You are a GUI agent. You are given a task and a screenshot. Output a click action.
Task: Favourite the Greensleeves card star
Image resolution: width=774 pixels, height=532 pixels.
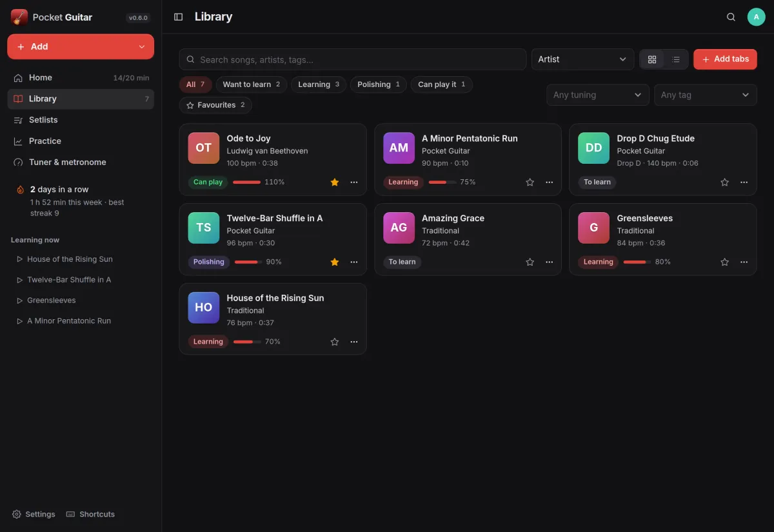click(x=724, y=262)
